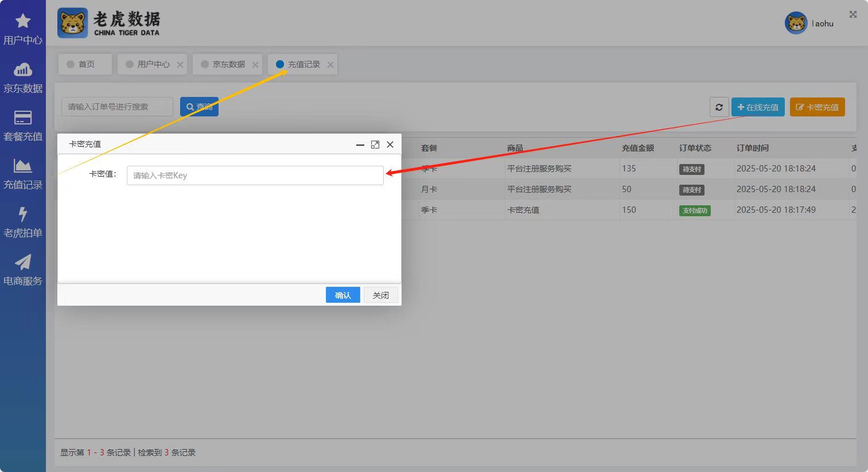Viewport: 868px width, 472px height.
Task: Click the 卡密值 key input field
Action: [x=255, y=175]
